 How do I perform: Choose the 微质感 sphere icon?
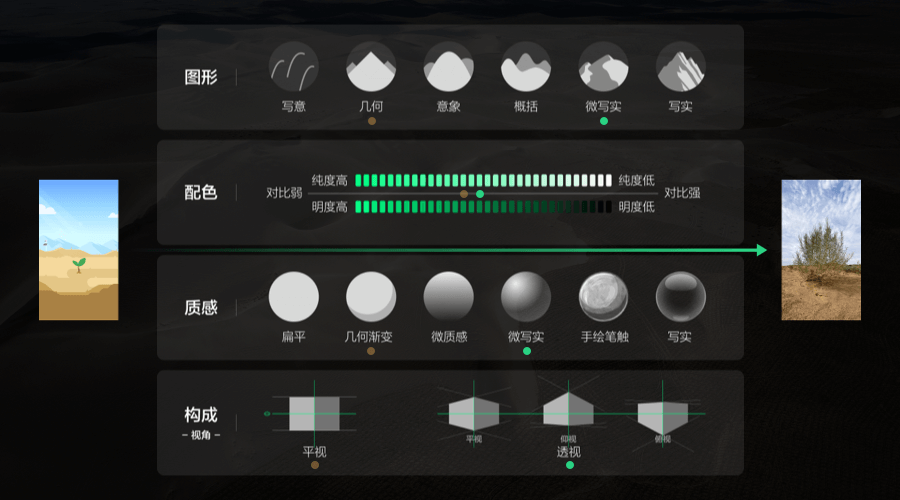[448, 297]
